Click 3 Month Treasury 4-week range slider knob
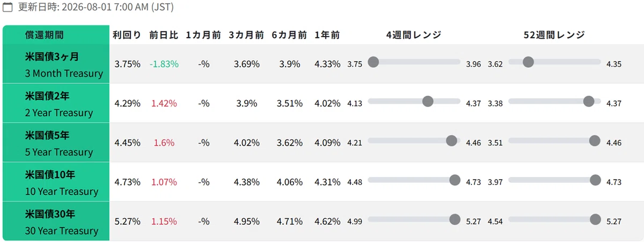This screenshot has width=644, height=242. click(374, 62)
